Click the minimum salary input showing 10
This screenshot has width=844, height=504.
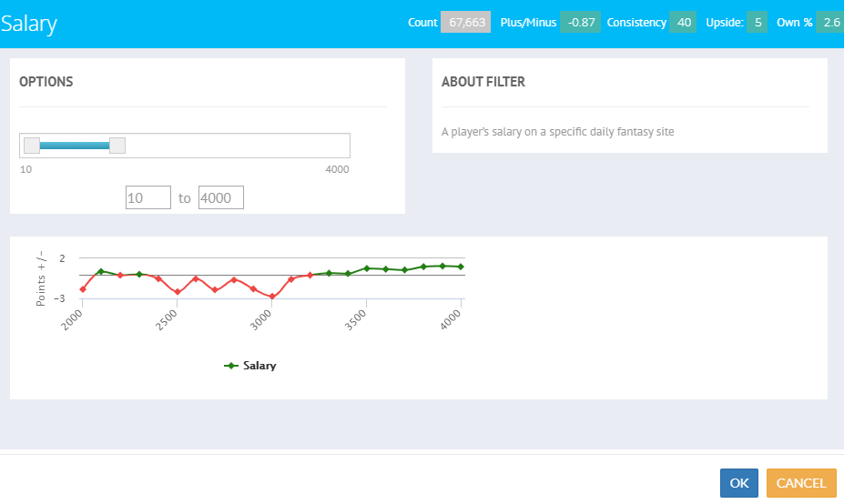point(148,197)
